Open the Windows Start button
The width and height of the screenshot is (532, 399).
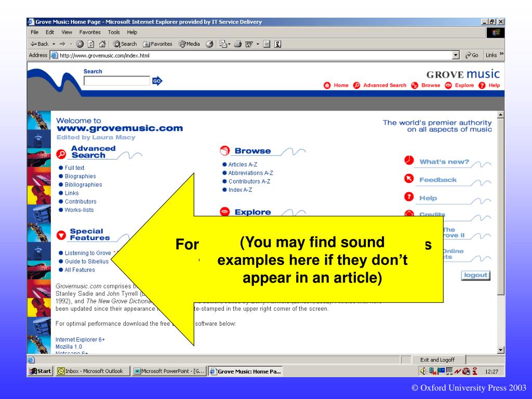pos(40,371)
